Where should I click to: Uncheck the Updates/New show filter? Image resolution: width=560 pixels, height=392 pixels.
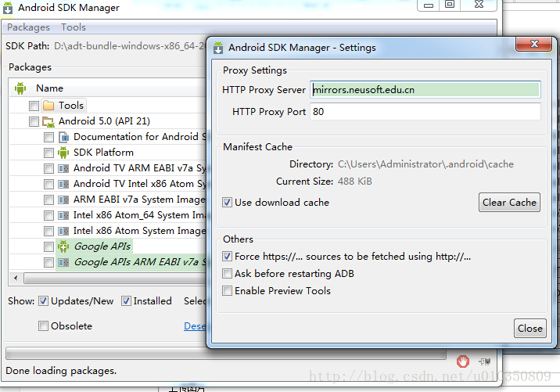[43, 301]
